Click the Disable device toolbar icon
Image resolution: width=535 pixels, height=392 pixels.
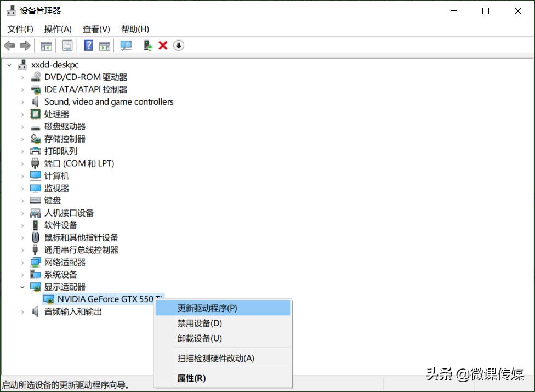tap(179, 46)
